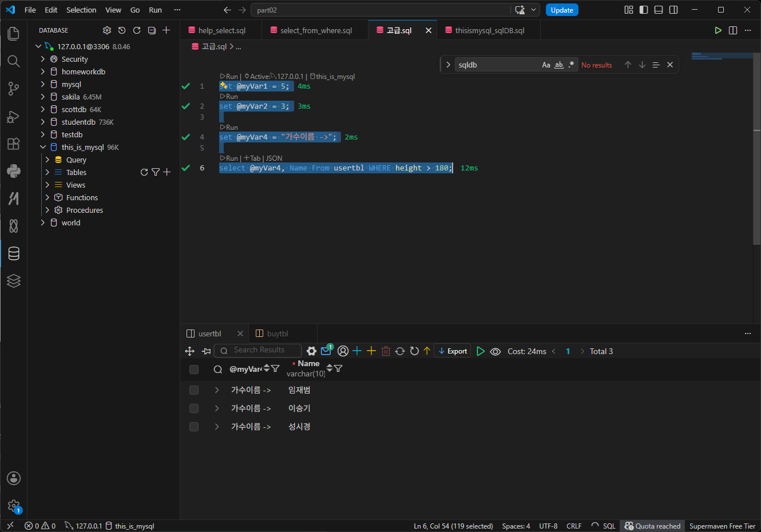The image size is (761, 532).
Task: Open the Selection menu
Action: (x=81, y=10)
